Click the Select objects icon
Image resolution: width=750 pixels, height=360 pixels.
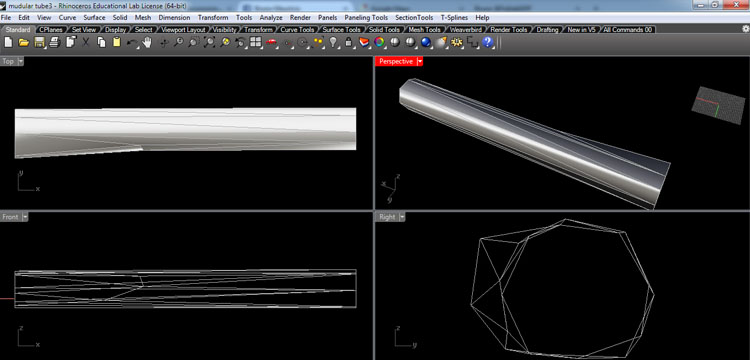(318, 43)
